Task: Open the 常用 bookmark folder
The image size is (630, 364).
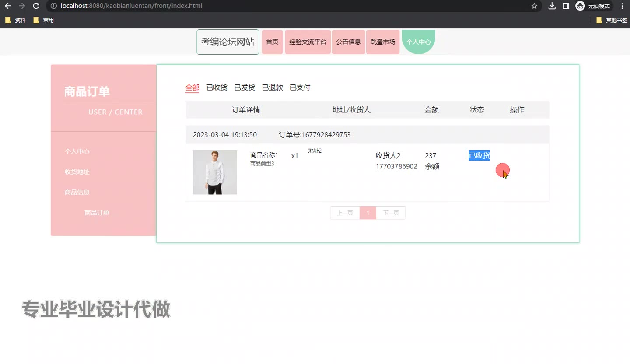Action: point(43,20)
